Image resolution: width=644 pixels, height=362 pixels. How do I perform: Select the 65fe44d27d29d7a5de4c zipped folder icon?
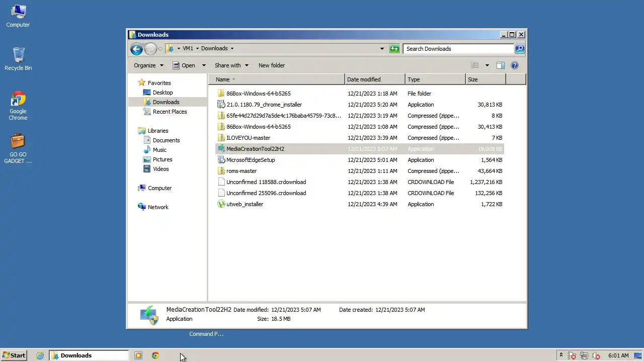click(221, 116)
